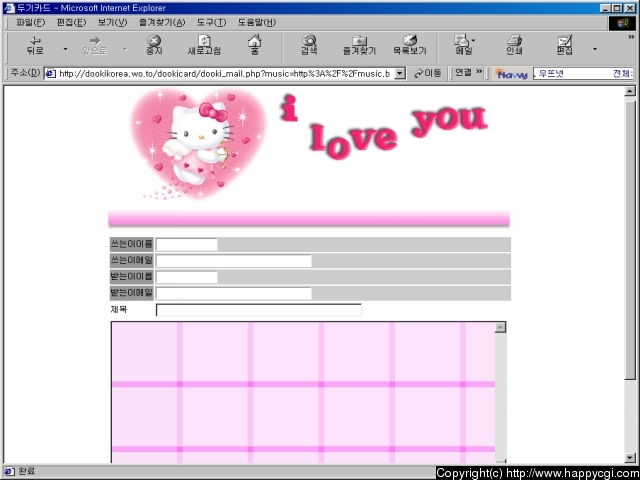Open the 보기(V) menu
This screenshot has width=640, height=480.
112,22
